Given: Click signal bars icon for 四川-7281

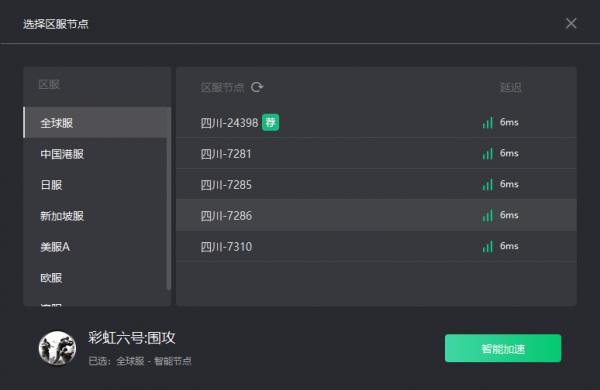Looking at the screenshot, I should [488, 153].
